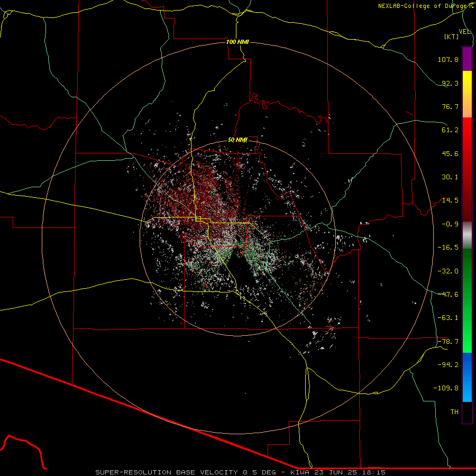Click the -63.1 velocity scale value
This screenshot has width=476, height=476.
tap(448, 318)
